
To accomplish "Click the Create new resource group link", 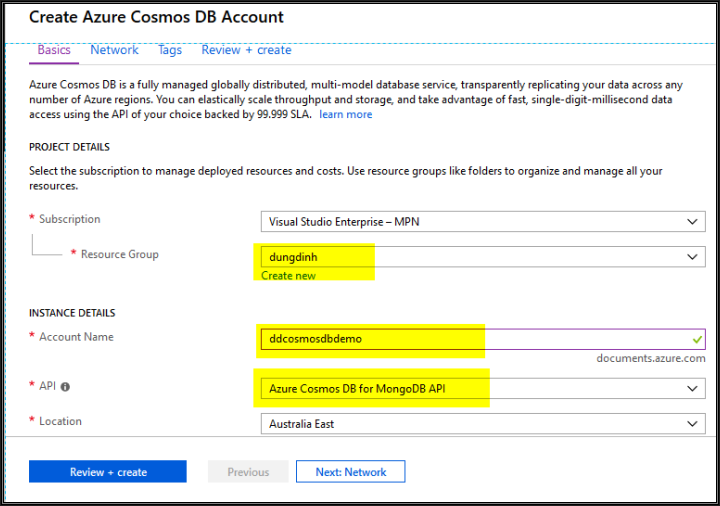I will tap(288, 275).
